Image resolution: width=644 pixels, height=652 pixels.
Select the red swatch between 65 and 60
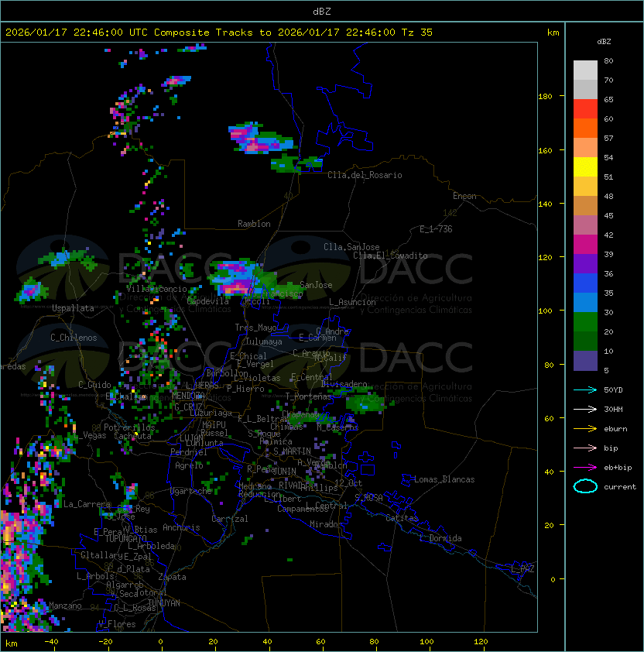pos(585,109)
